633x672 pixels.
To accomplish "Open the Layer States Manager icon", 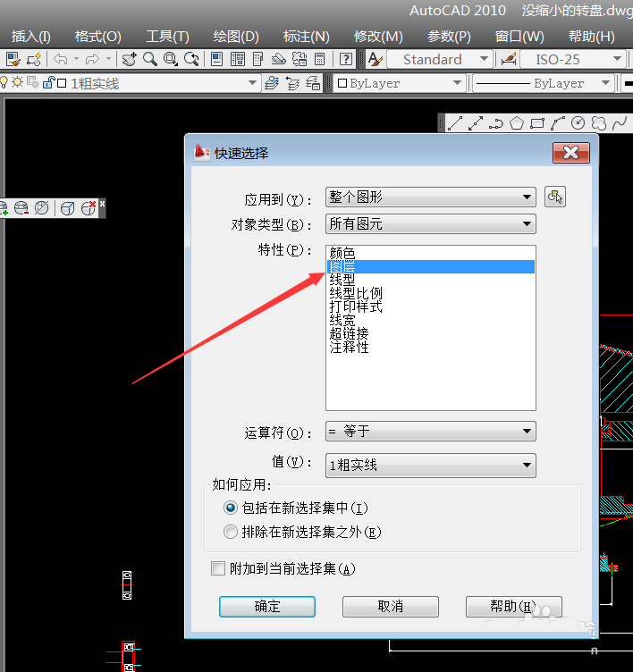I will click(x=313, y=83).
